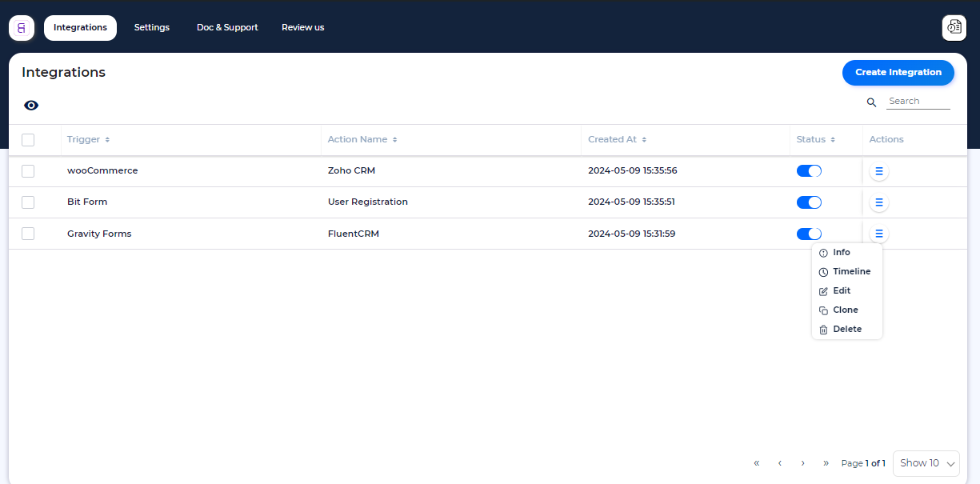Click the Create Integration button

pyautogui.click(x=898, y=72)
